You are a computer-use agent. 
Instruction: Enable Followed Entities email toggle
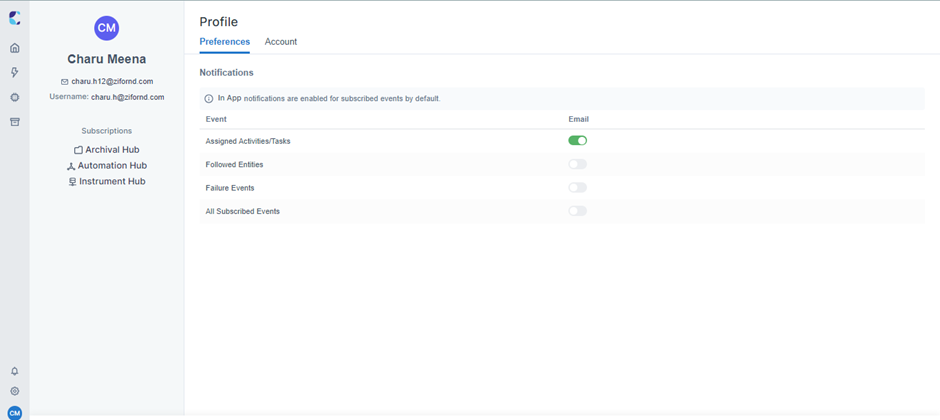point(577,164)
